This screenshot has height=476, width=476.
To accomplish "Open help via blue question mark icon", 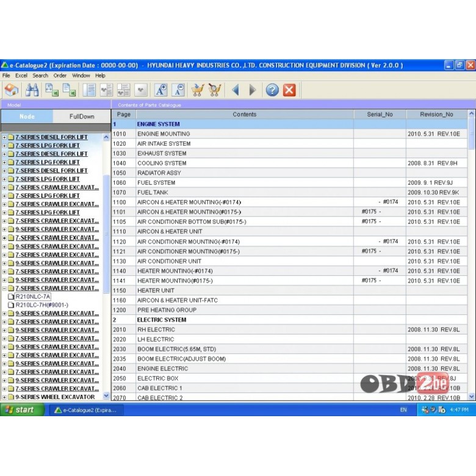I will tap(272, 90).
